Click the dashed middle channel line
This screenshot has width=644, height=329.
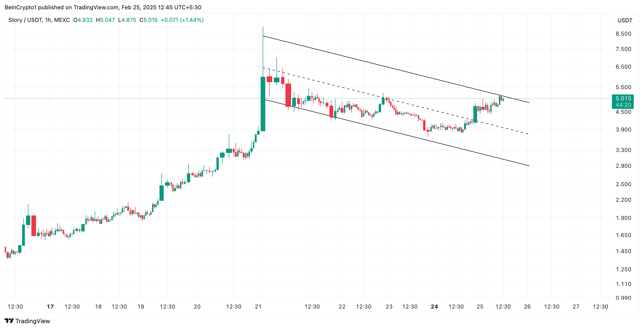point(396,101)
